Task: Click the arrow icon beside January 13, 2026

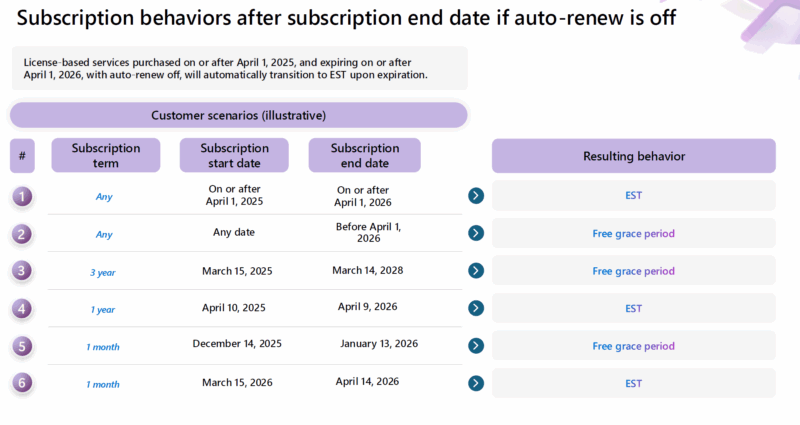Action: (476, 346)
